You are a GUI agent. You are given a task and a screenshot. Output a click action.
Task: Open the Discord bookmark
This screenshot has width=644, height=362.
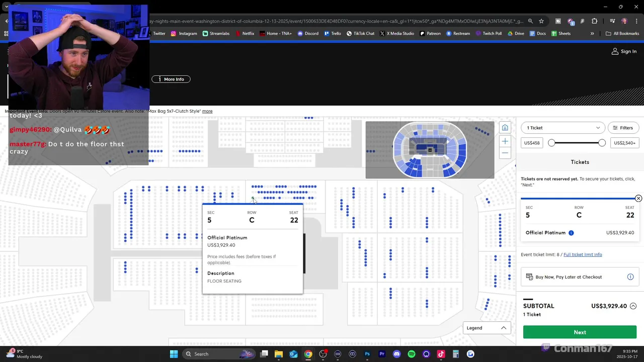pos(308,34)
